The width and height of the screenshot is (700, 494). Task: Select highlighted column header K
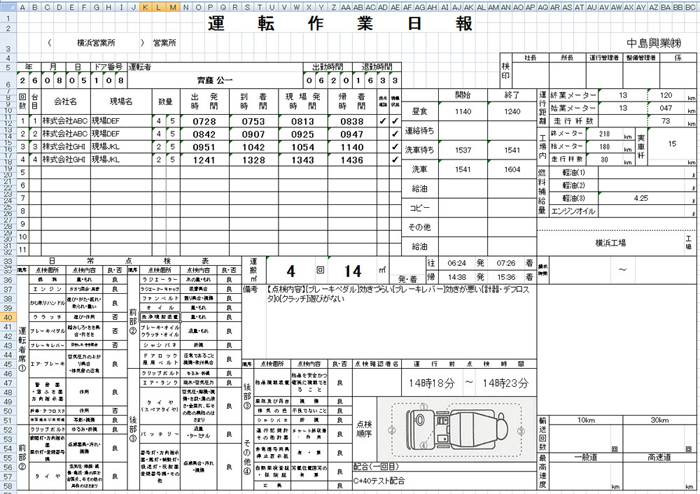[x=146, y=5]
